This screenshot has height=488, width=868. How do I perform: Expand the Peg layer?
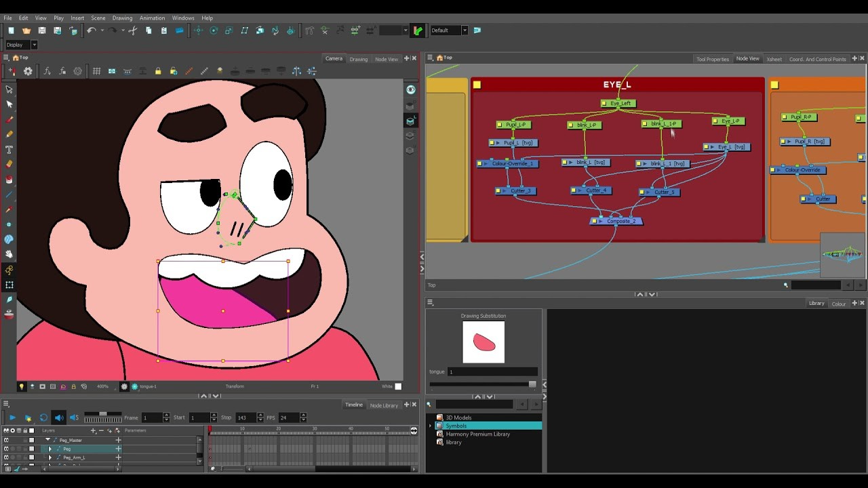[x=50, y=449]
